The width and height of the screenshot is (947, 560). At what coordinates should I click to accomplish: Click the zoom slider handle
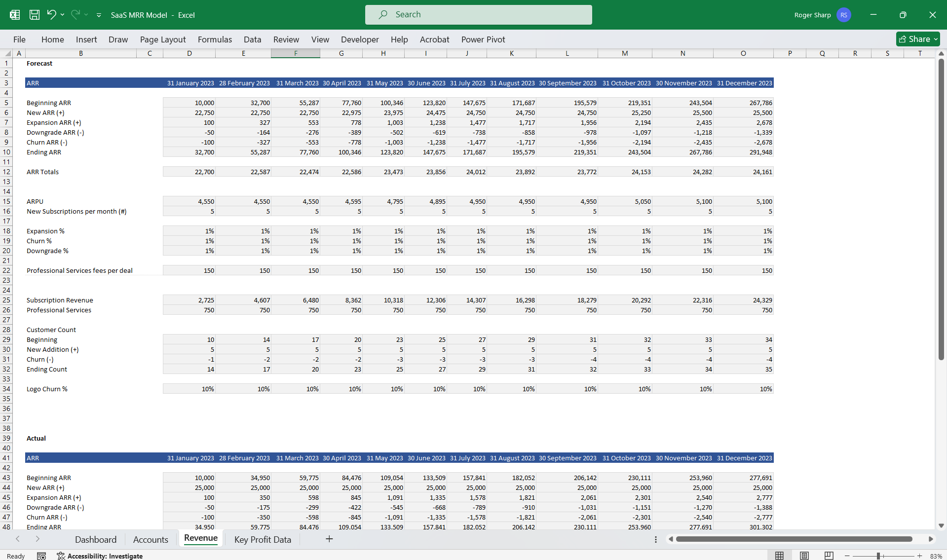(x=878, y=556)
